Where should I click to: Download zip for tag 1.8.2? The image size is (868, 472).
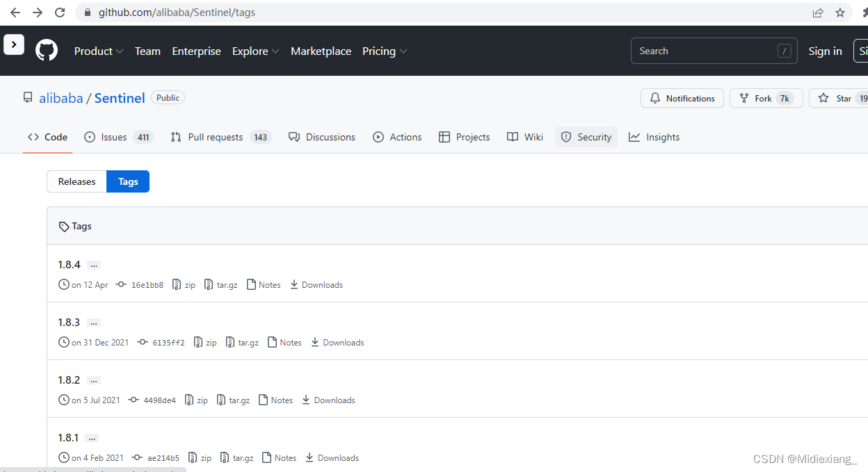click(196, 400)
